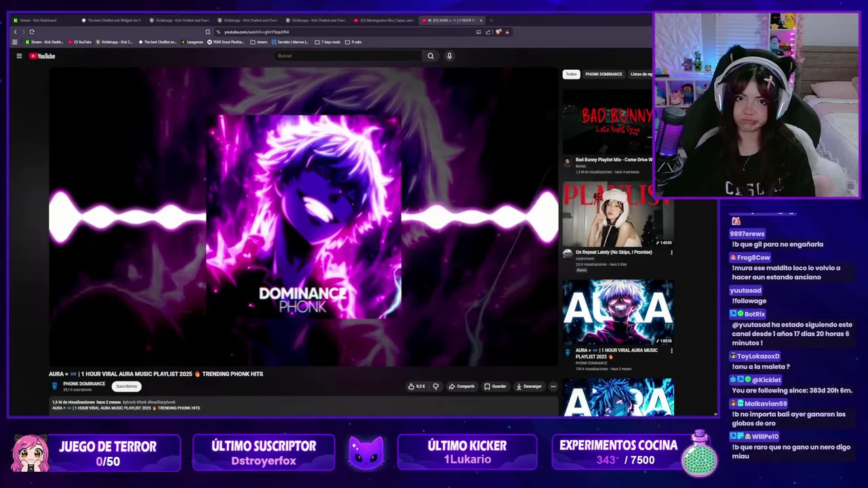Open Stream - Kick Dashboard bookmark
Screen dimensions: 868x488
(43, 42)
